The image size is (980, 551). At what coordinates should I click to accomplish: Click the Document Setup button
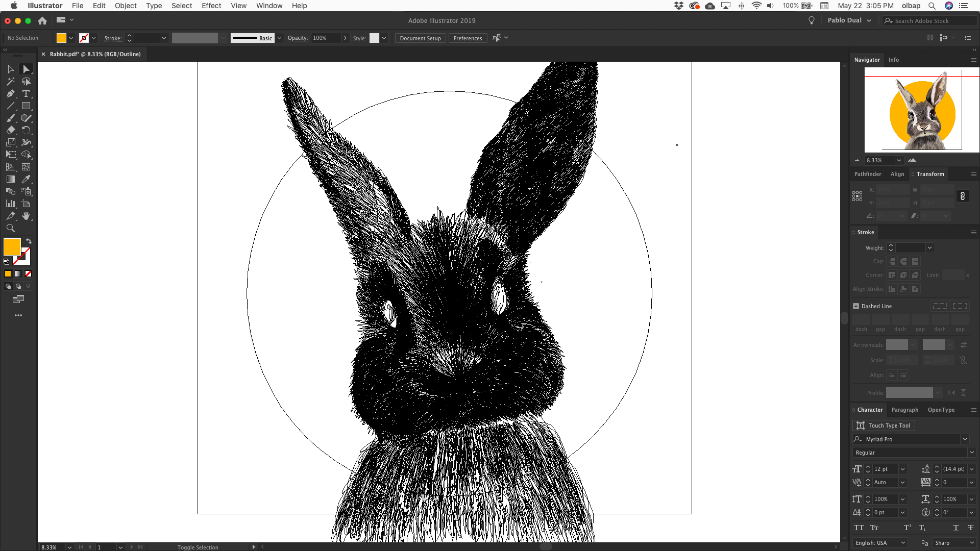click(420, 38)
